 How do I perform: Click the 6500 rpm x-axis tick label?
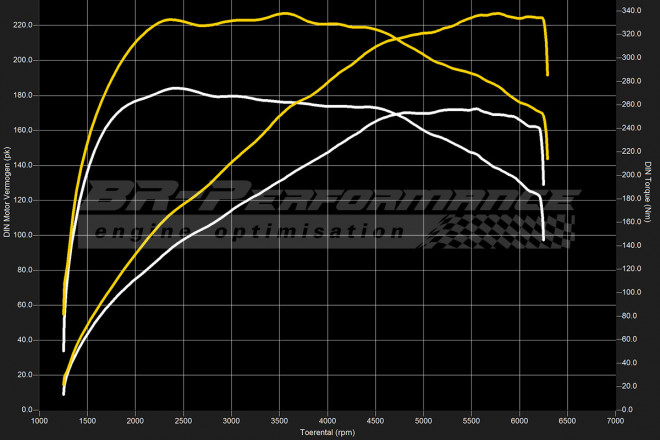(x=567, y=421)
